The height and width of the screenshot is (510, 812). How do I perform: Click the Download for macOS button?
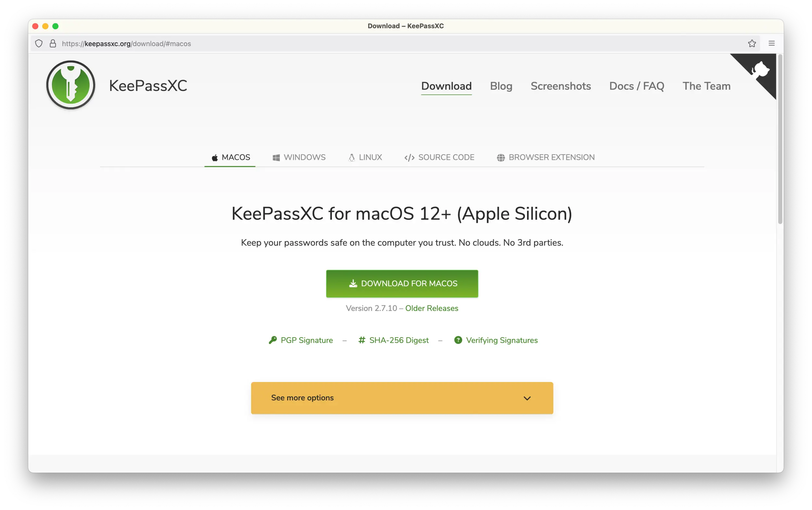pos(402,283)
